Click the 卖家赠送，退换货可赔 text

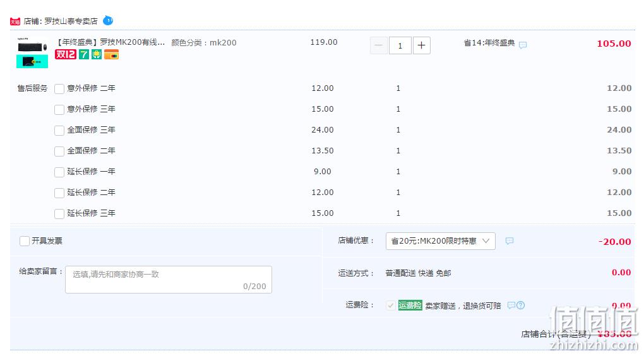[x=463, y=306]
